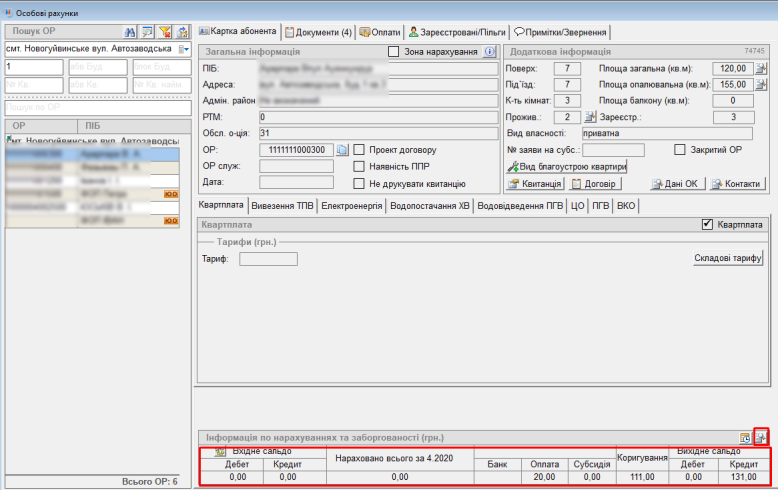Image resolution: width=778 pixels, height=490 pixels.
Task: Click the Пошук по ОР input field
Action: pos(96,106)
